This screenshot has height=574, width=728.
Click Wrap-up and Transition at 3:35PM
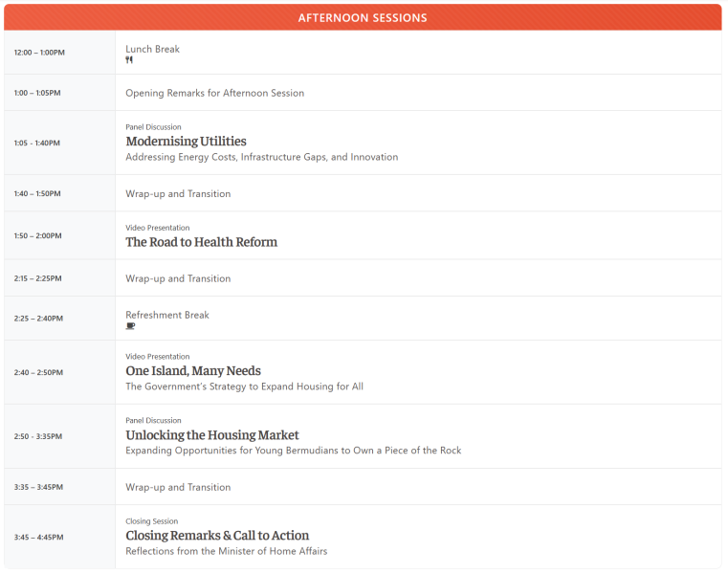pos(178,487)
